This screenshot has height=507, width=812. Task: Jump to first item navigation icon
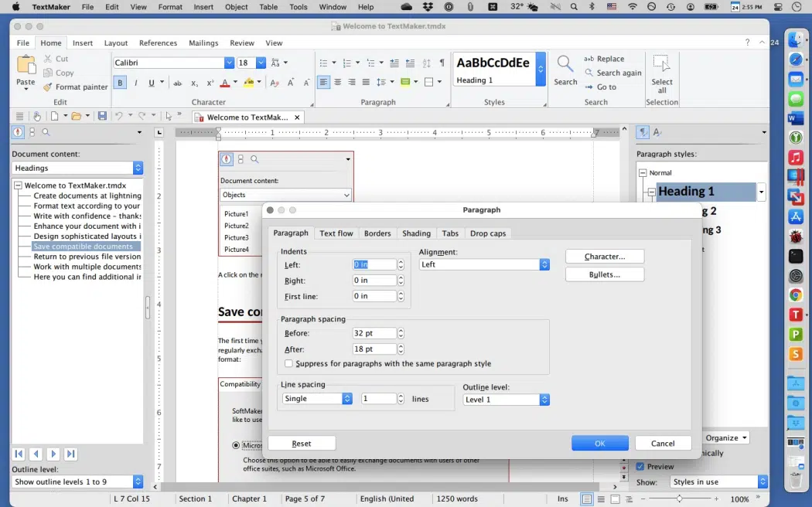click(19, 454)
